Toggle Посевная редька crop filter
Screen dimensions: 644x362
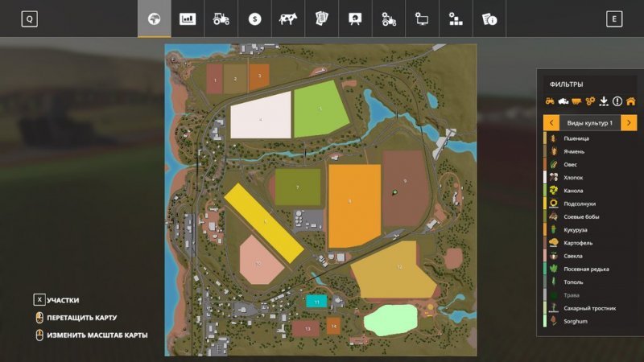pyautogui.click(x=590, y=269)
